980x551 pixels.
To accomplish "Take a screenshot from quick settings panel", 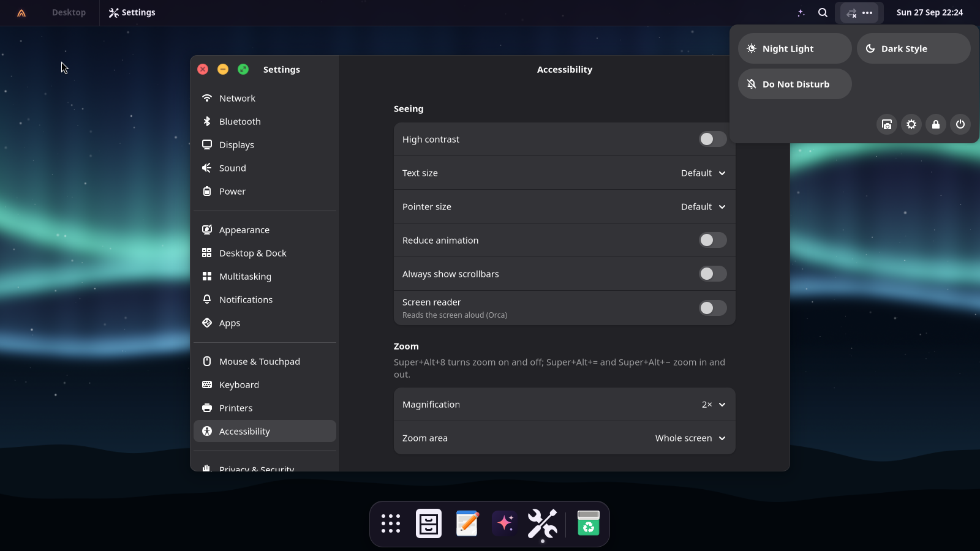I will [x=887, y=124].
